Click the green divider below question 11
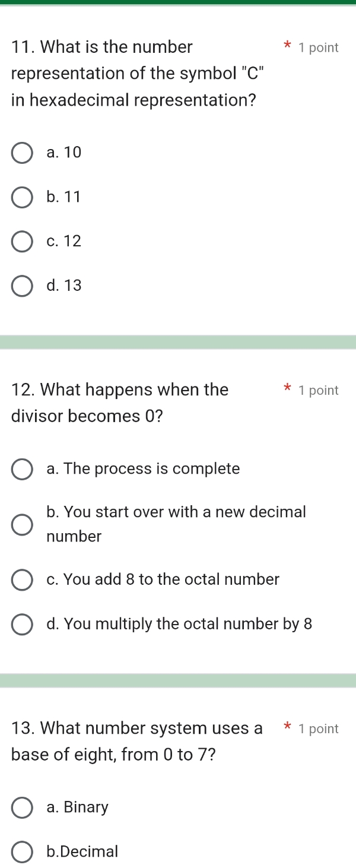Viewport: 356px width, 868px height. tap(178, 343)
